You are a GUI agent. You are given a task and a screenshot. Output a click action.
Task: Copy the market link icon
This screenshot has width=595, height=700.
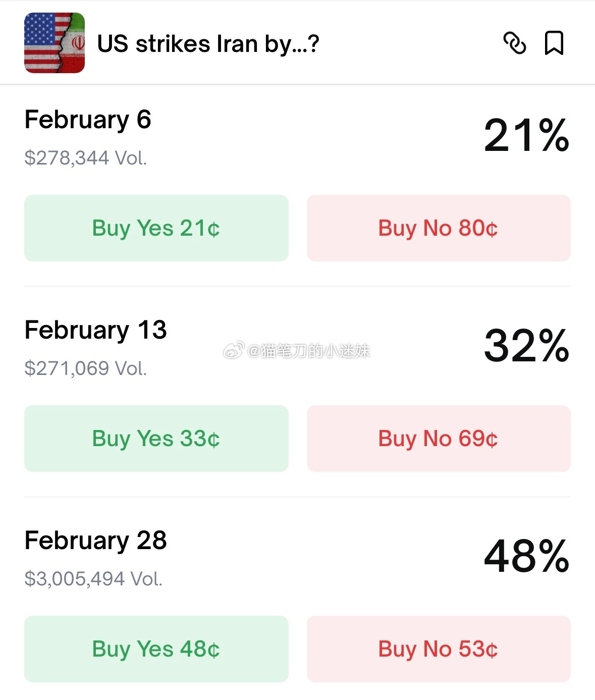click(514, 43)
